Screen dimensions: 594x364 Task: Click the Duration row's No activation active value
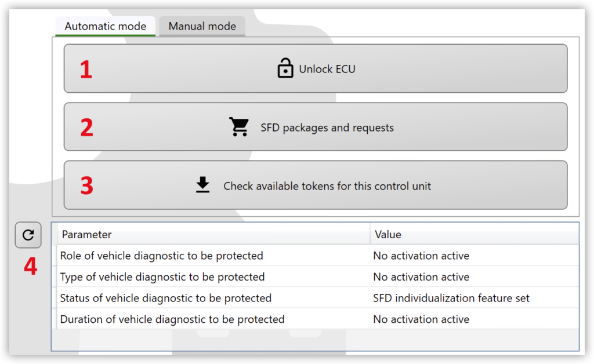coord(421,319)
